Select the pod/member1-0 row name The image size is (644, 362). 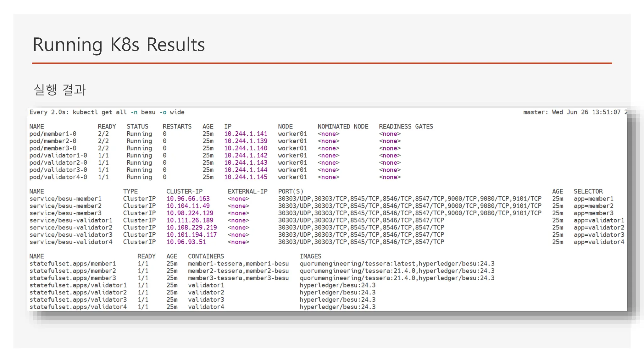coord(53,134)
